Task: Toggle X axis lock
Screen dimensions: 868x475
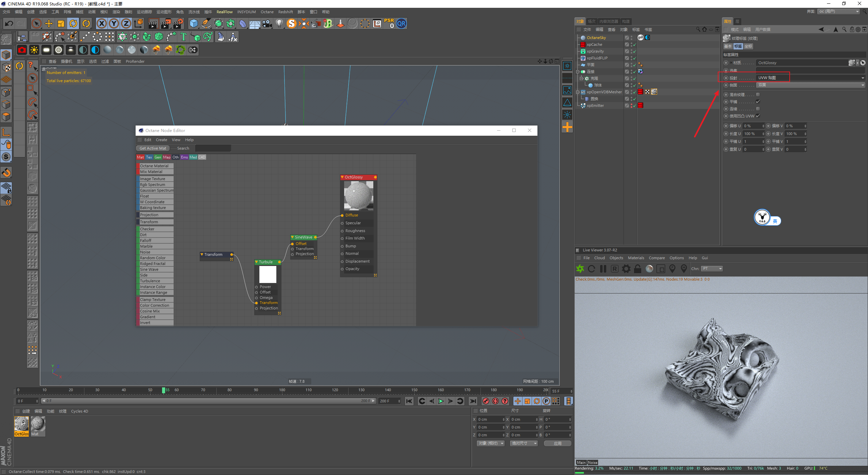Action: 102,23
